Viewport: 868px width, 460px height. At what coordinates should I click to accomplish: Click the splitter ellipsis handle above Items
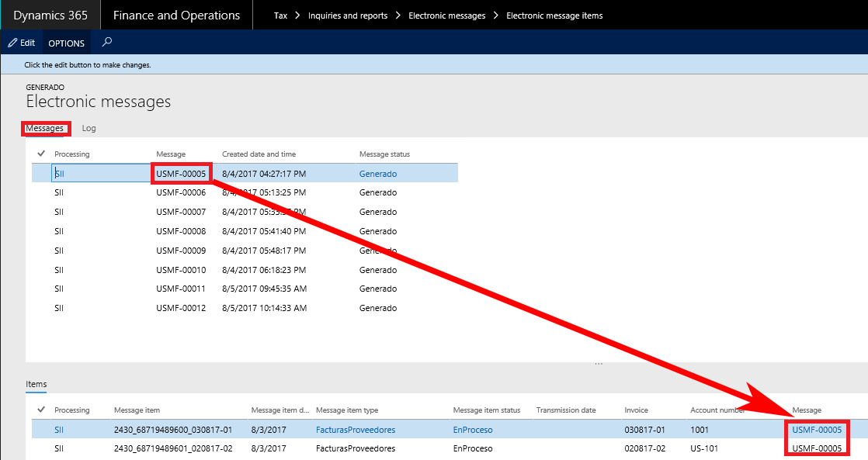[599, 364]
